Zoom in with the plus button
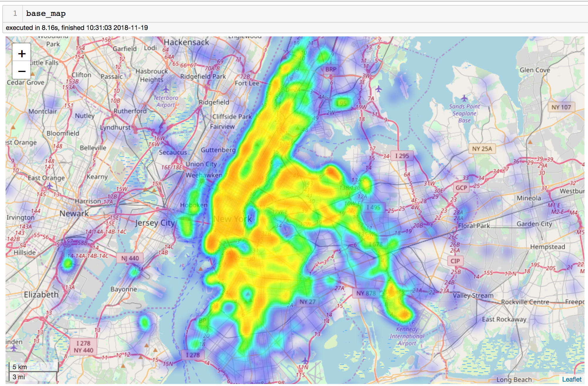588x386 pixels. [x=22, y=54]
